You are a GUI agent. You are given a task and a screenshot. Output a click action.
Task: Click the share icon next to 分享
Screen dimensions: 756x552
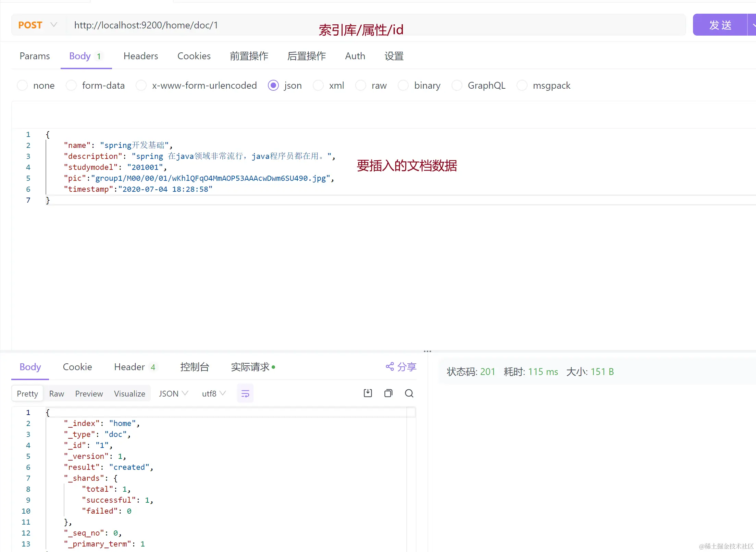click(389, 367)
